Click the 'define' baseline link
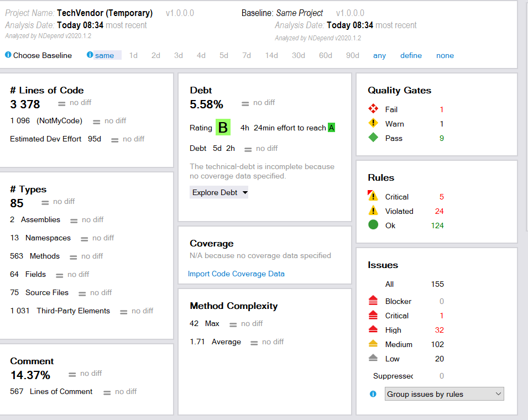 click(x=411, y=55)
